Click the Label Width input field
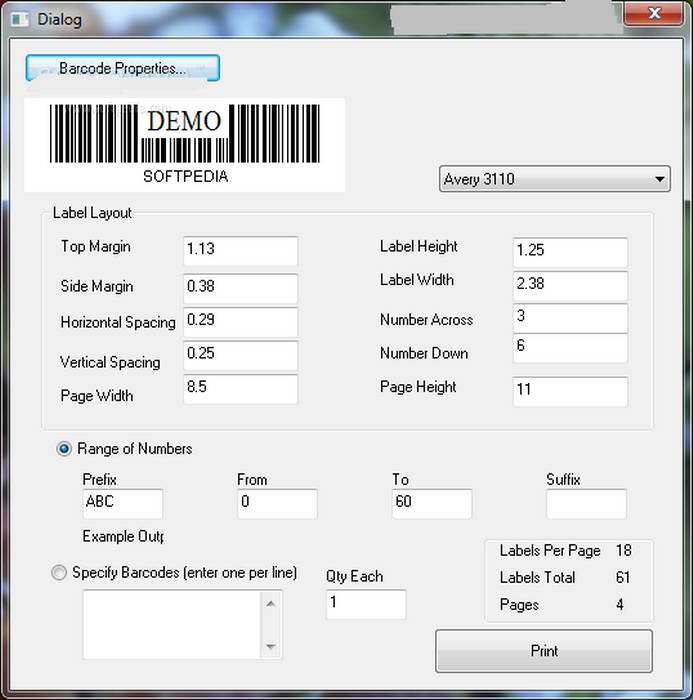 570,286
